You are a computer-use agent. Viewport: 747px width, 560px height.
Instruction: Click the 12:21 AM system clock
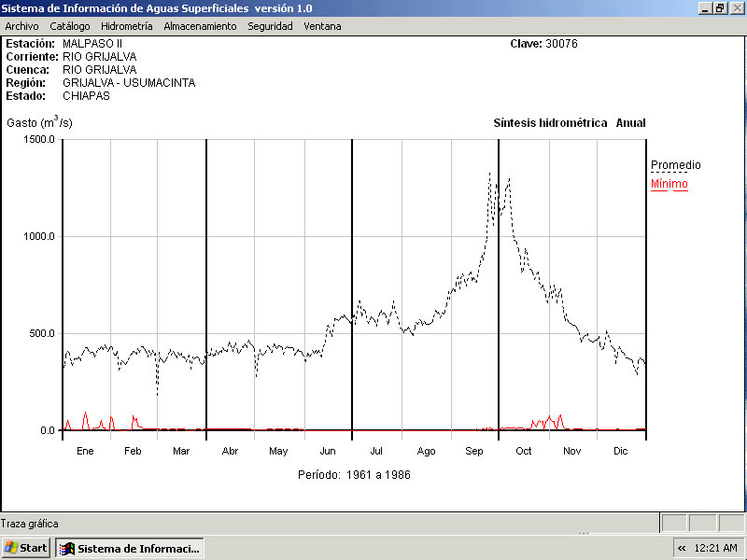click(716, 548)
